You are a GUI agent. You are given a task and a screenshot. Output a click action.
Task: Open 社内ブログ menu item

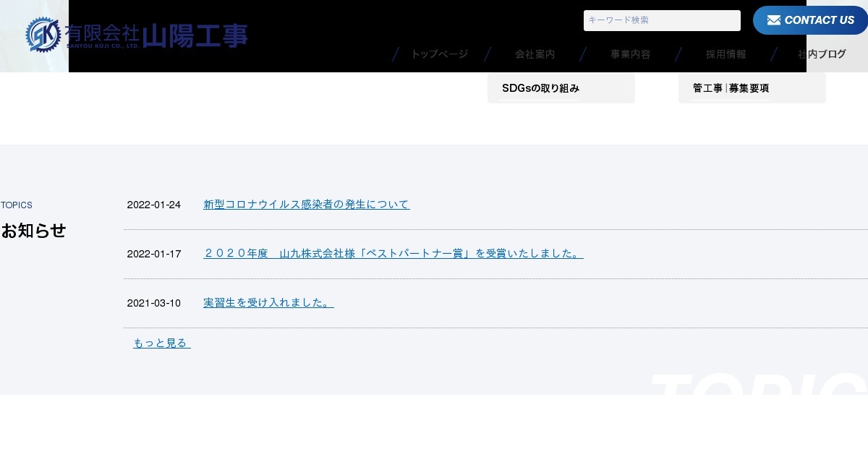pyautogui.click(x=822, y=54)
